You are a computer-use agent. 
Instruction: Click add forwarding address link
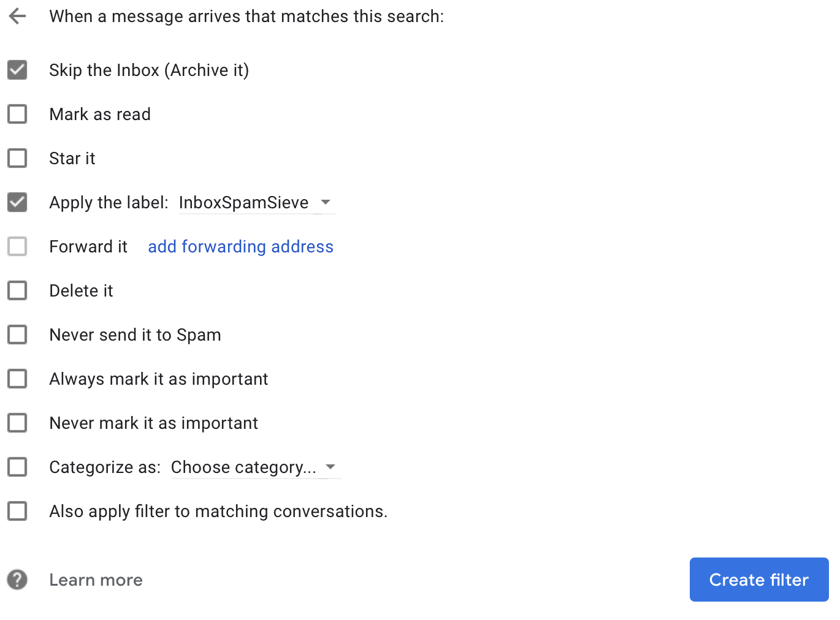click(240, 246)
